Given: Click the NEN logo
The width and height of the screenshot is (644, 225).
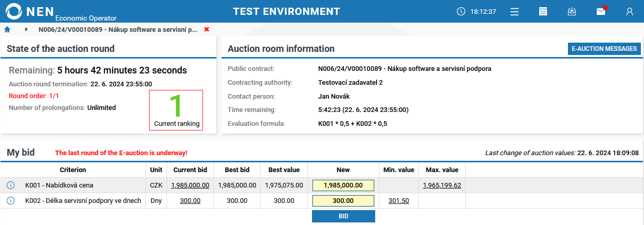Looking at the screenshot, I should (32, 11).
